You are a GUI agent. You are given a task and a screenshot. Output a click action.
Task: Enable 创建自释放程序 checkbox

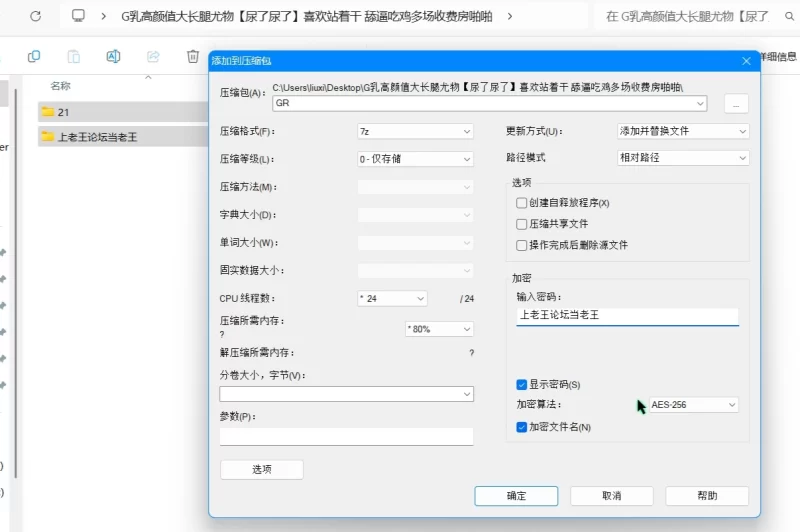tap(521, 203)
